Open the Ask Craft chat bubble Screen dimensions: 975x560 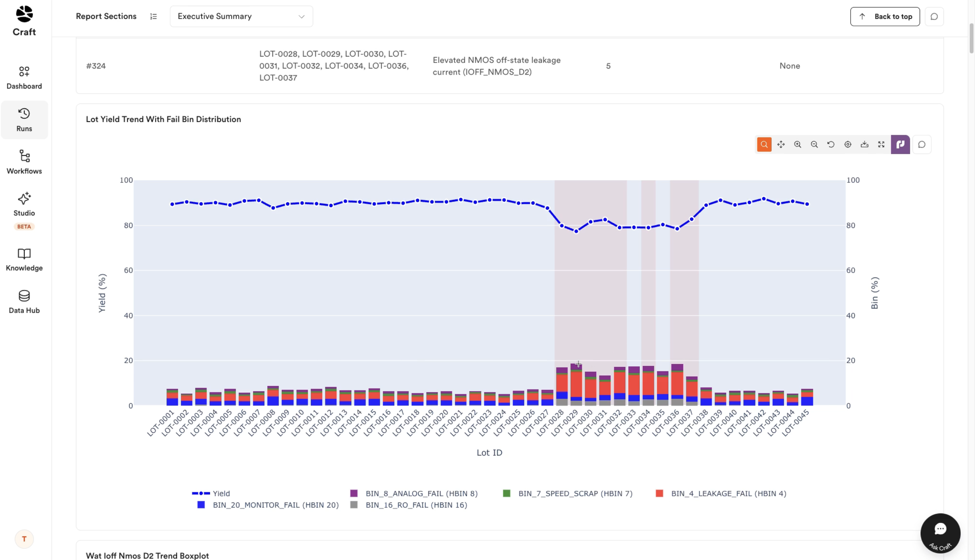(x=940, y=533)
